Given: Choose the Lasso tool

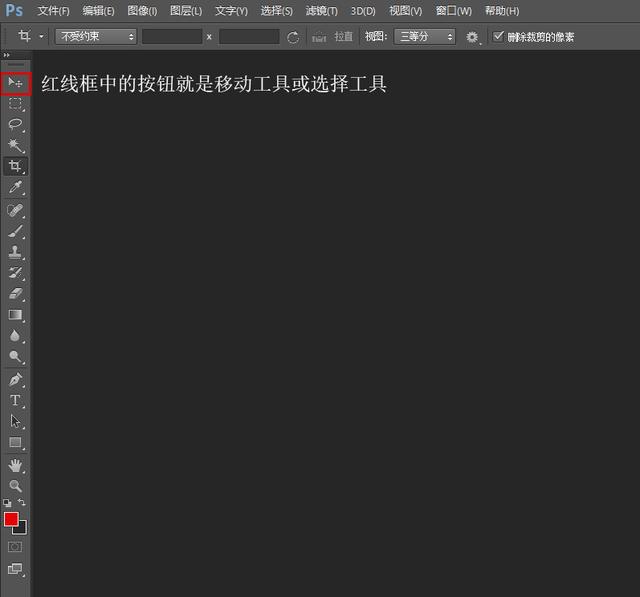Looking at the screenshot, I should point(16,124).
